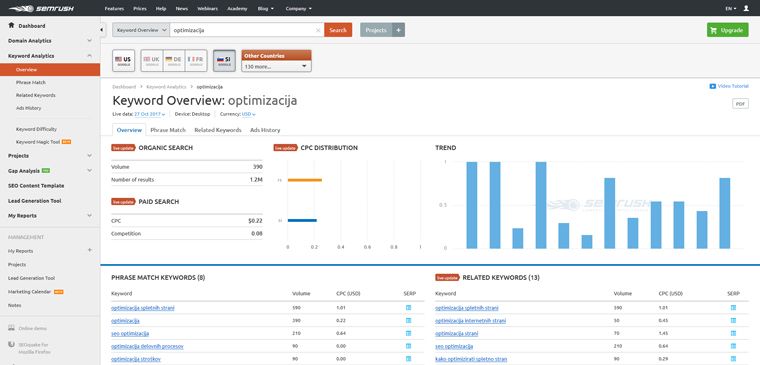
Task: Select the FR Google database
Action: tap(196, 61)
